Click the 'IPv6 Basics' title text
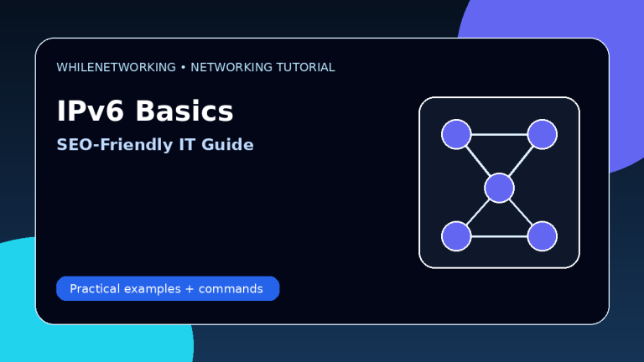 pyautogui.click(x=145, y=111)
